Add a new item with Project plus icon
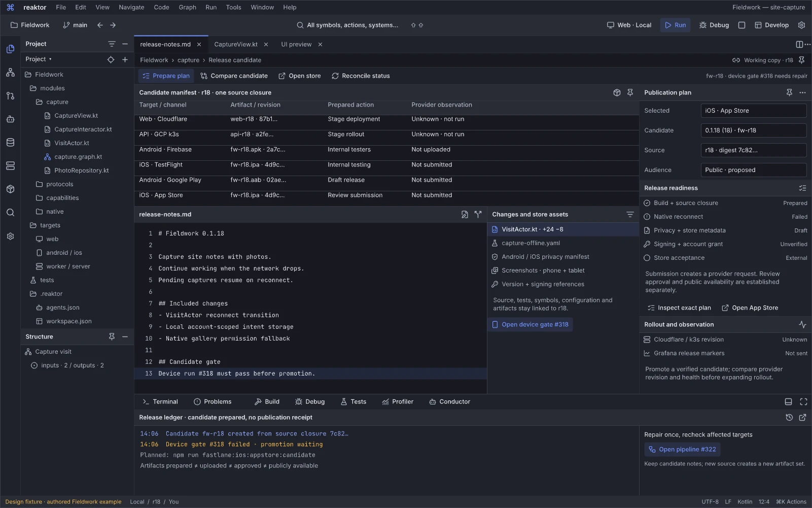The width and height of the screenshot is (812, 508). click(125, 59)
